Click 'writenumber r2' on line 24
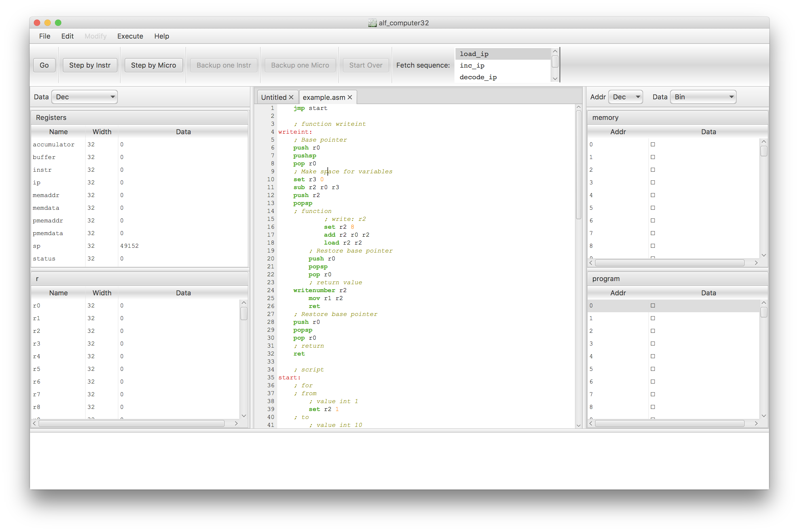 click(x=320, y=290)
